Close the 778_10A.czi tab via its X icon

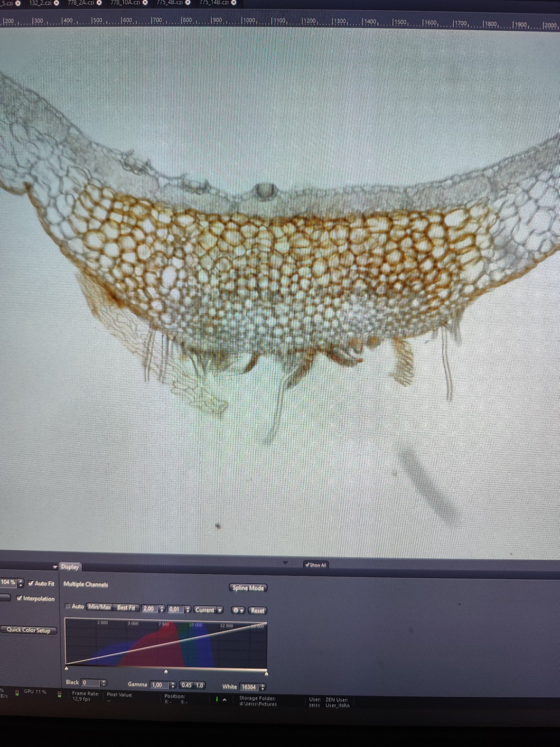[x=145, y=3]
